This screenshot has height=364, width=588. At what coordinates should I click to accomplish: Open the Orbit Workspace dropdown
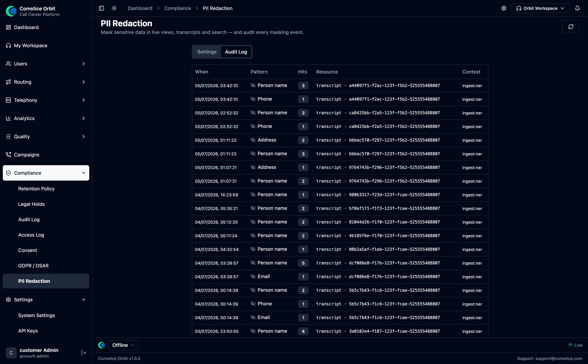(540, 8)
